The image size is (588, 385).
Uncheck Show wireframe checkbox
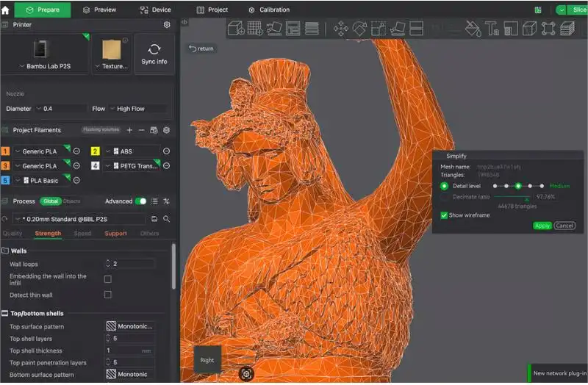pyautogui.click(x=444, y=215)
